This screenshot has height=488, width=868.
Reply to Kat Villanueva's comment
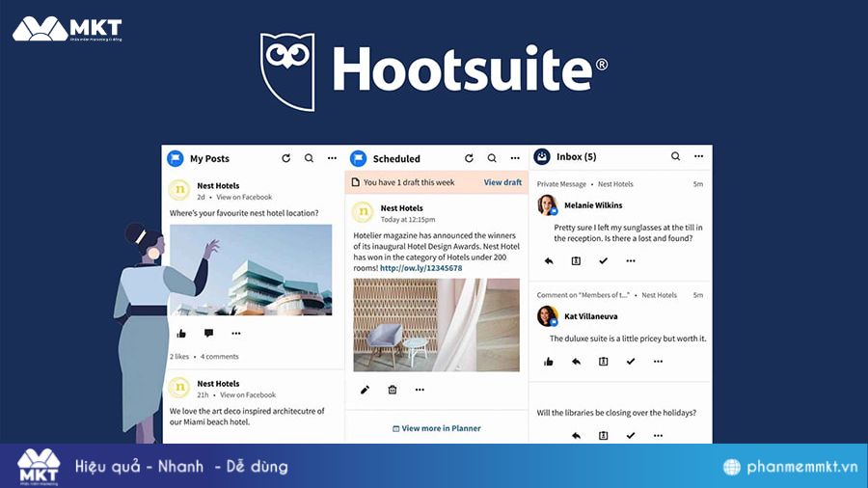tap(577, 362)
